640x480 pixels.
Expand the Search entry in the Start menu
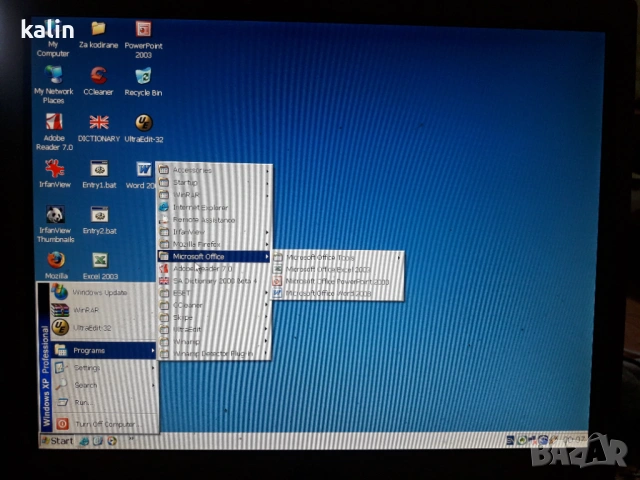click(x=104, y=385)
